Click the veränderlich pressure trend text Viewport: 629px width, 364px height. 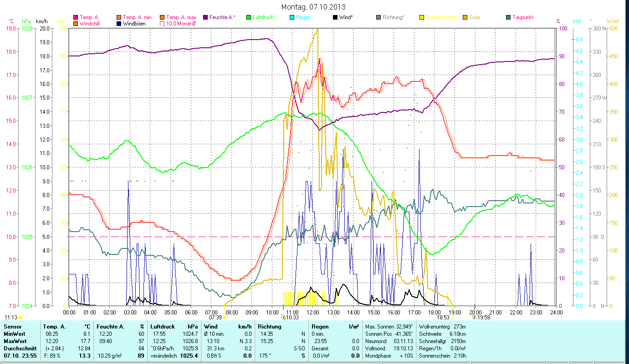tap(164, 356)
